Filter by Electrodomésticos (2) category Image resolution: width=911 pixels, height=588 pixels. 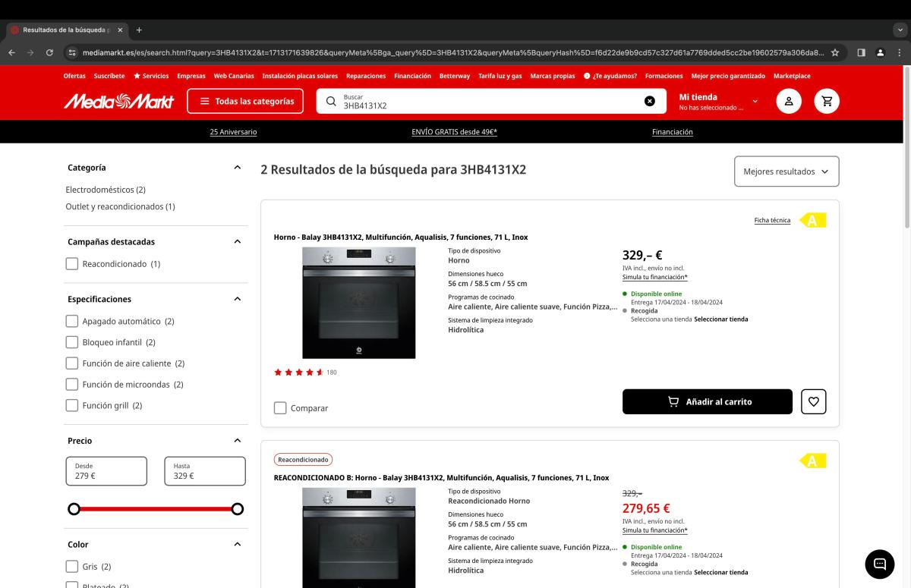pyautogui.click(x=106, y=190)
